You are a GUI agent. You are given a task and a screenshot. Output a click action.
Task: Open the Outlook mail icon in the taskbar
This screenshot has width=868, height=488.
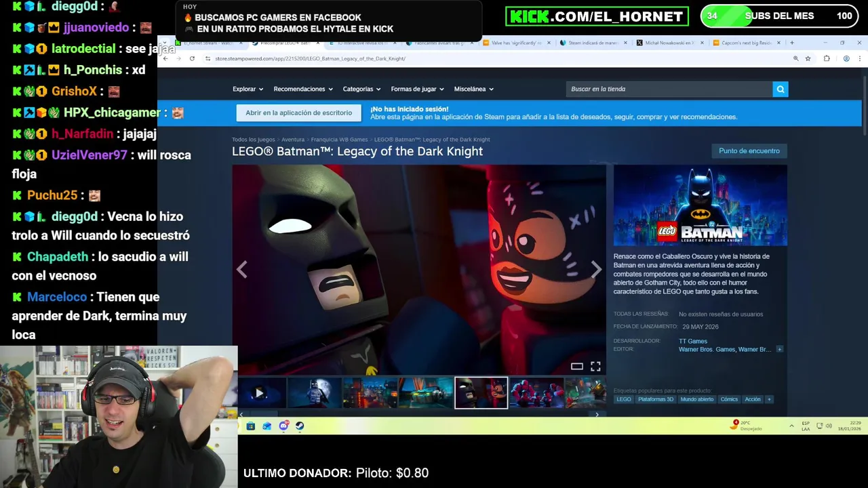pyautogui.click(x=267, y=426)
